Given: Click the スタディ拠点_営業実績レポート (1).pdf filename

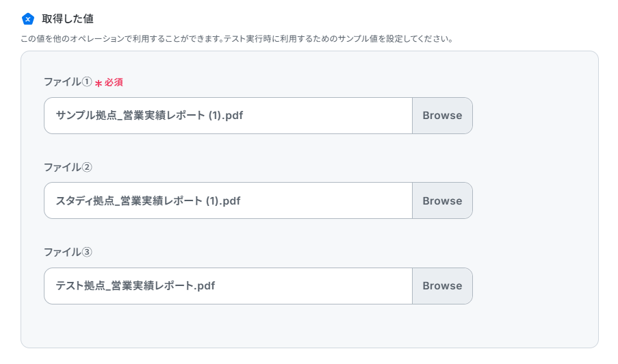Looking at the screenshot, I should click(149, 200).
